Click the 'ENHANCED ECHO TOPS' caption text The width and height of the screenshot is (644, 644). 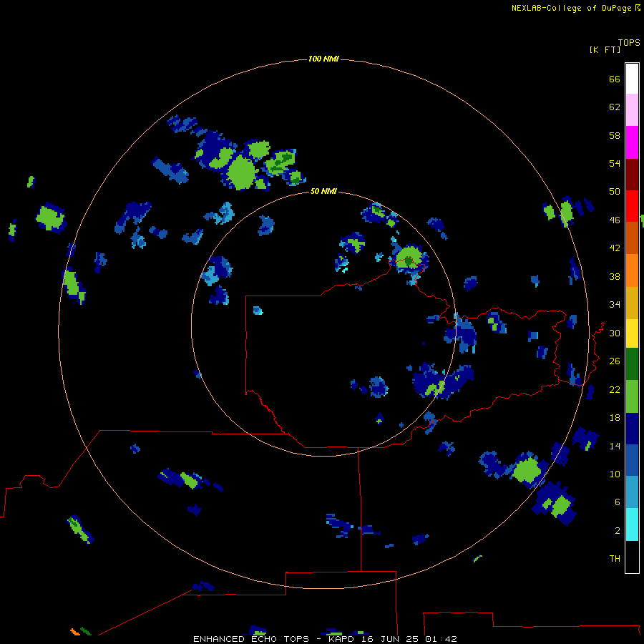[x=251, y=639]
